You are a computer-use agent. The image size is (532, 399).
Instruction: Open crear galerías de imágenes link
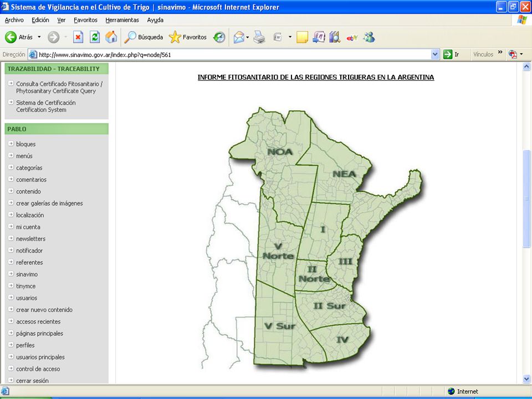pos(49,203)
